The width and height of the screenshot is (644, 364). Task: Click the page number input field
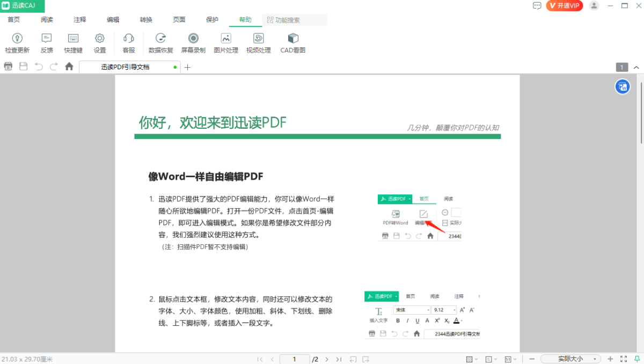click(x=295, y=359)
